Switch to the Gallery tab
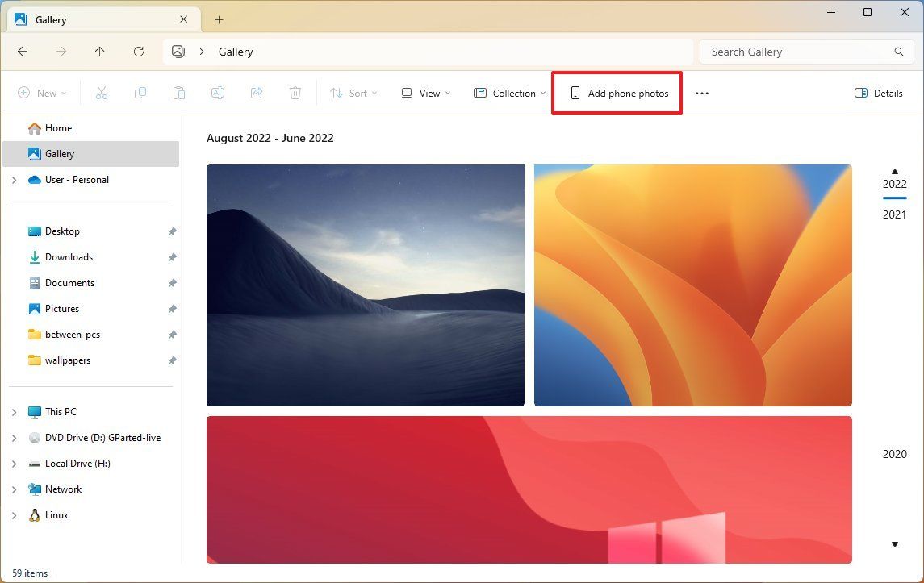This screenshot has width=924, height=583. point(52,19)
